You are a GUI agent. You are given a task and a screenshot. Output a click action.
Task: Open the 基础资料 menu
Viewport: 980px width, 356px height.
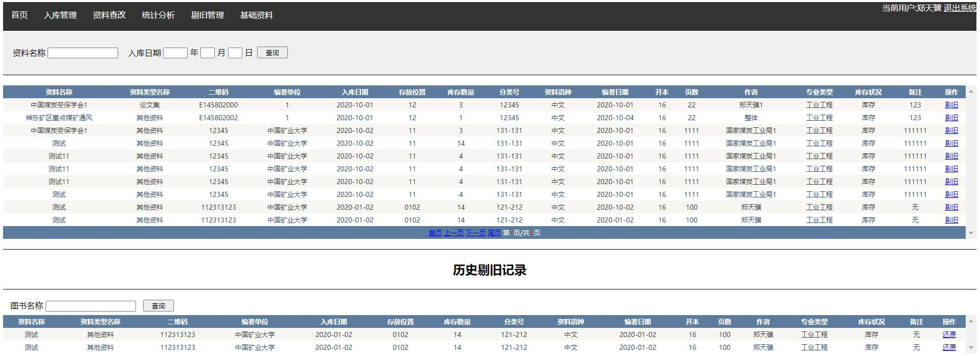pyautogui.click(x=257, y=15)
